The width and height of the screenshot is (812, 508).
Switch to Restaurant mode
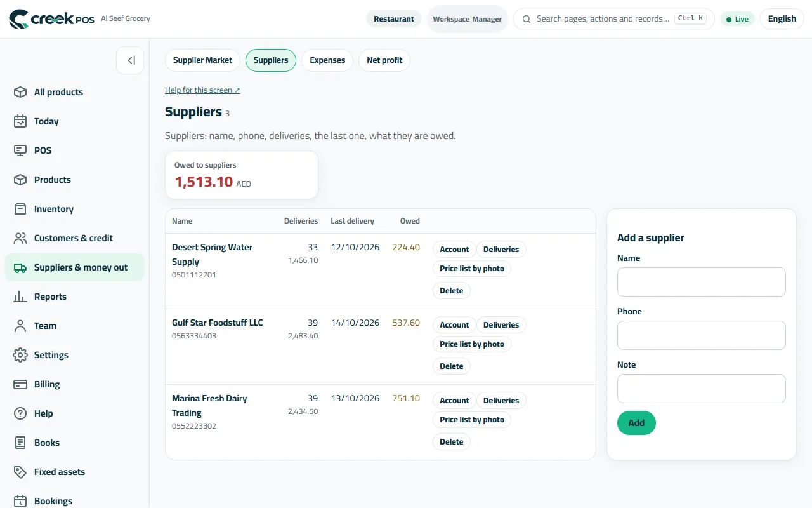393,19
